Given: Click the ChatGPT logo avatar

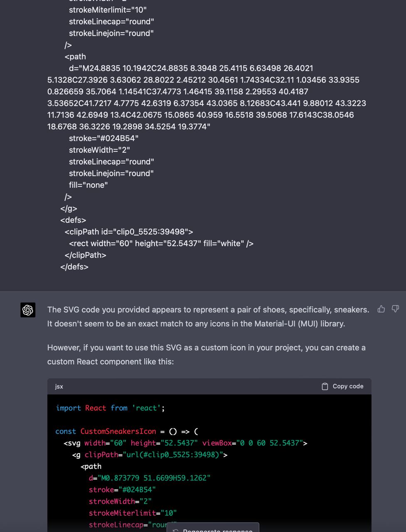Looking at the screenshot, I should (28, 310).
